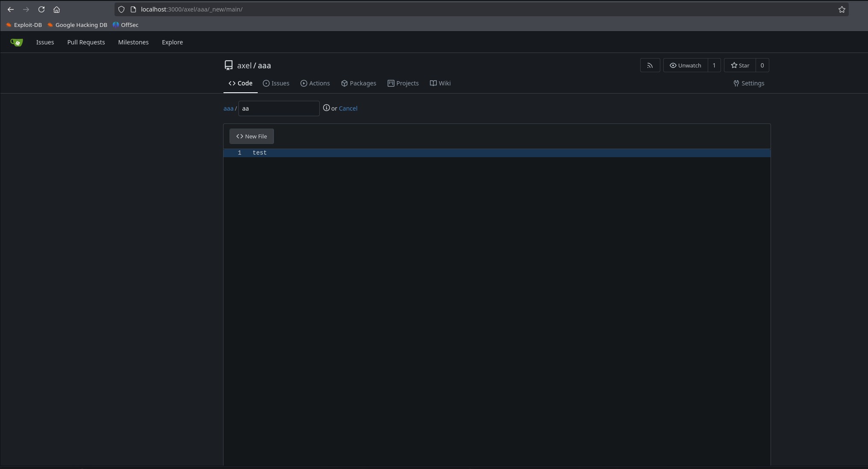868x469 pixels.
Task: Cancel the new file creation
Action: point(348,108)
